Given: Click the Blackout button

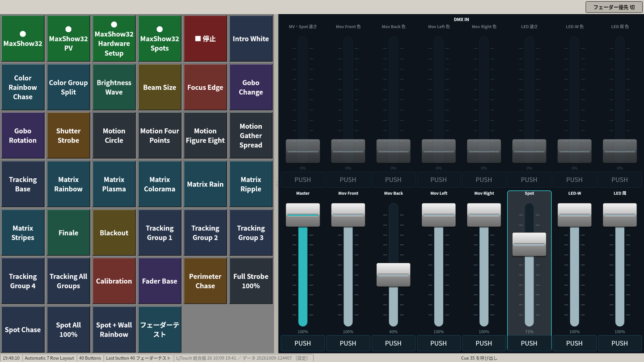Looking at the screenshot, I should pos(114,232).
